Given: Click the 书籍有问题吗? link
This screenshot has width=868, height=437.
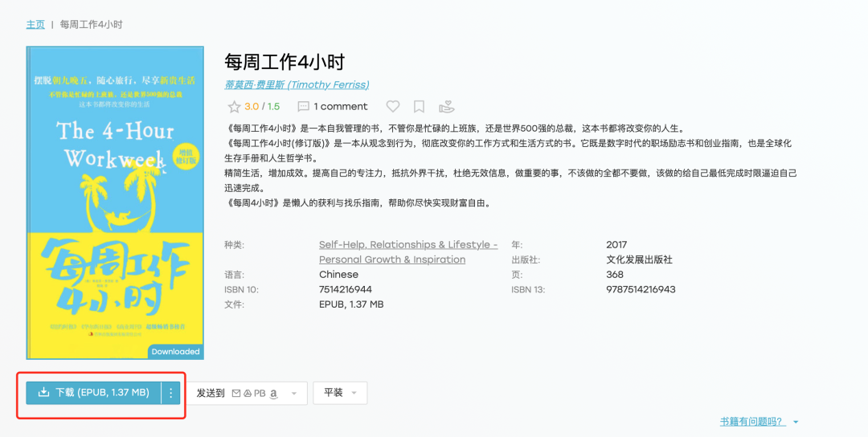Looking at the screenshot, I should pos(753,422).
